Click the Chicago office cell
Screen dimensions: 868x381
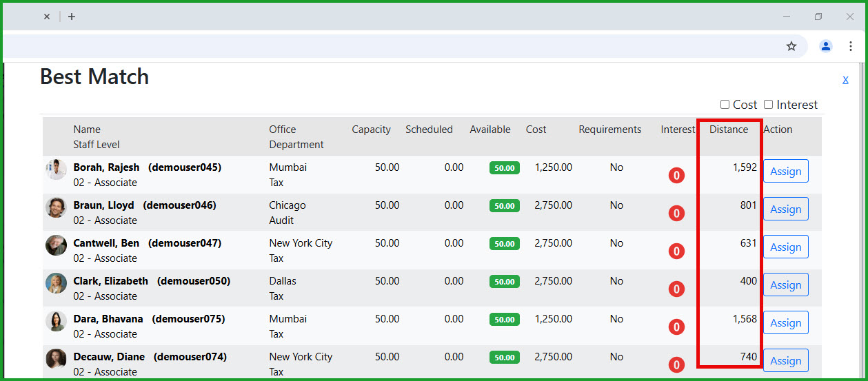[287, 205]
